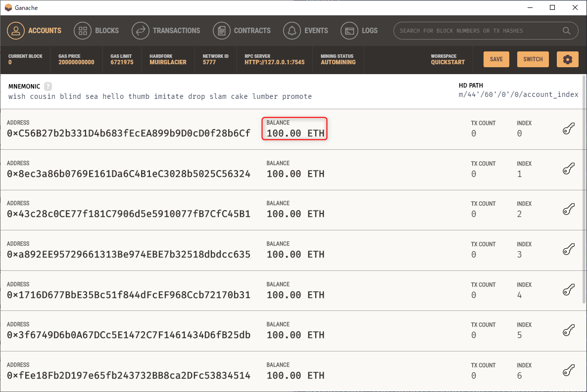Open the Contracts tab
Viewport: 587px width, 392px height.
point(242,31)
